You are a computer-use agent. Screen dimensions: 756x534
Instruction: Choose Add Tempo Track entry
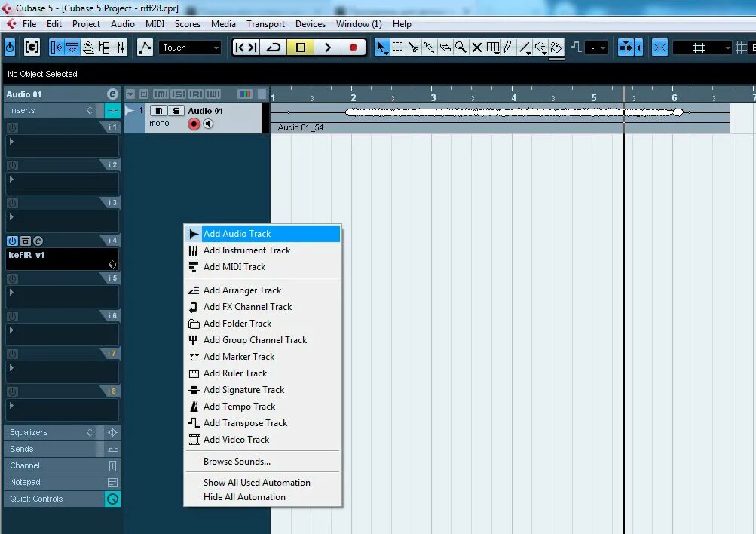tap(263, 407)
